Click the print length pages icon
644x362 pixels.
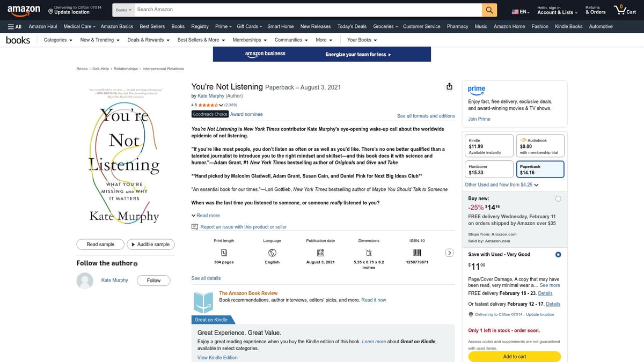click(224, 253)
